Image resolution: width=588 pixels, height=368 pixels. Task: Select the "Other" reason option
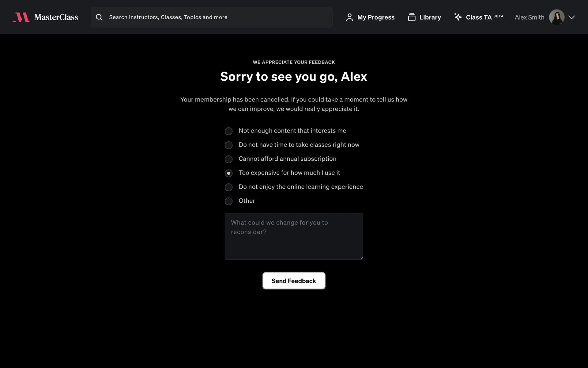coord(228,201)
